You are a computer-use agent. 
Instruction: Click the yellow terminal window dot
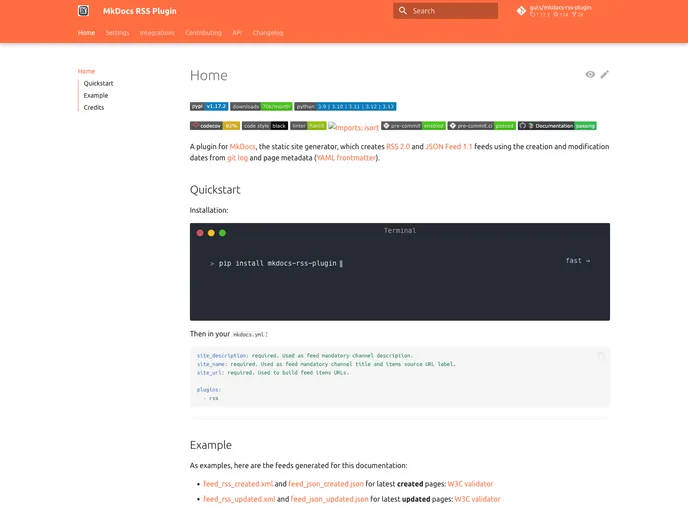[x=211, y=233]
